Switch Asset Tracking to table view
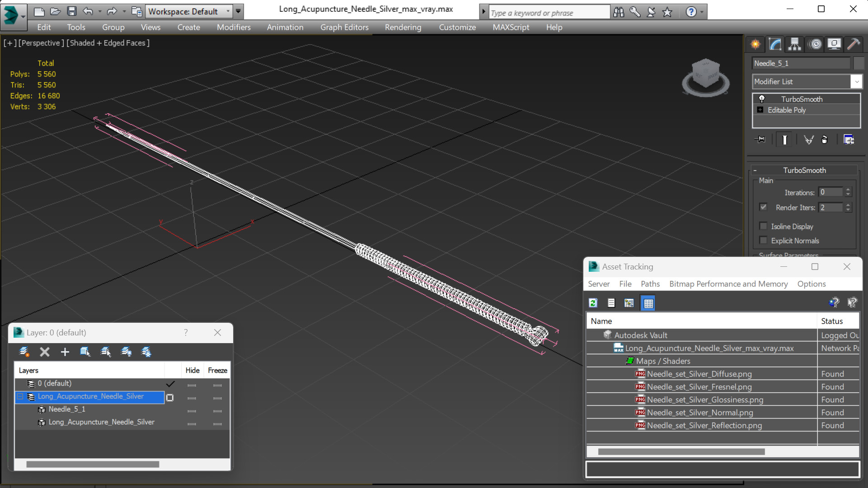Screen dimensions: 868x488 tap(648, 303)
